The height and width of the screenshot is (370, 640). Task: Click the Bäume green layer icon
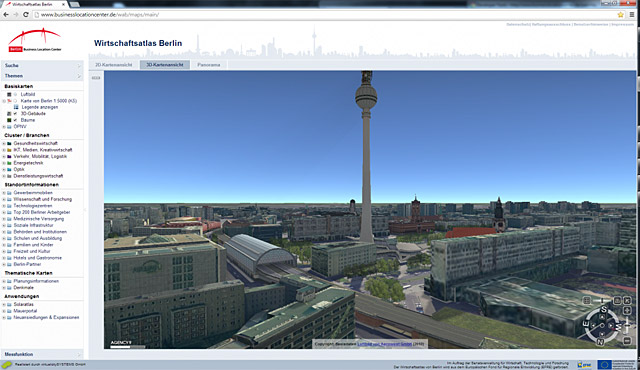(9, 120)
